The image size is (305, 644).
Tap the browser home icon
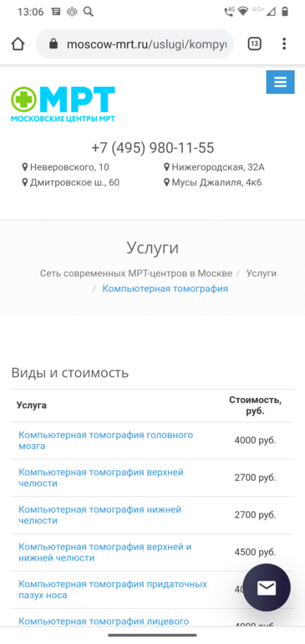pyautogui.click(x=18, y=44)
